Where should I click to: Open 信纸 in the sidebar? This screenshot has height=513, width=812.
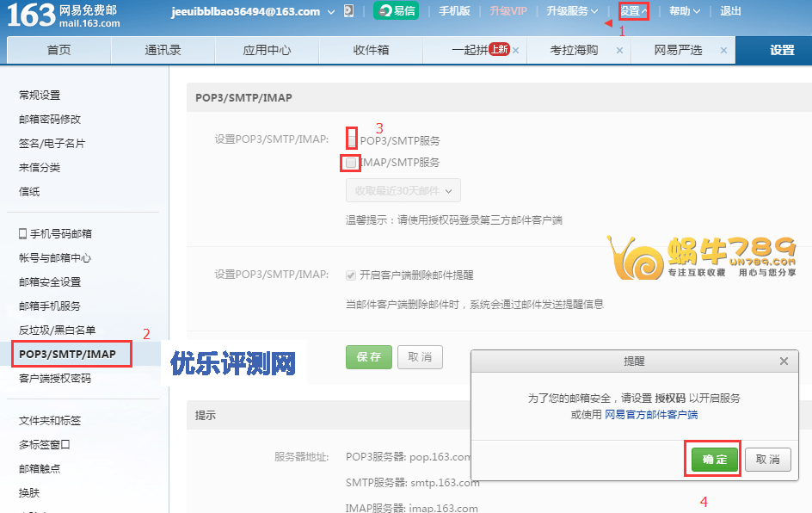pos(29,192)
